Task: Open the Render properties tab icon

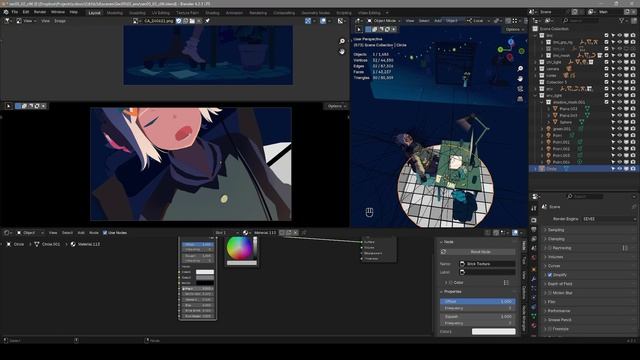Action: (534, 220)
